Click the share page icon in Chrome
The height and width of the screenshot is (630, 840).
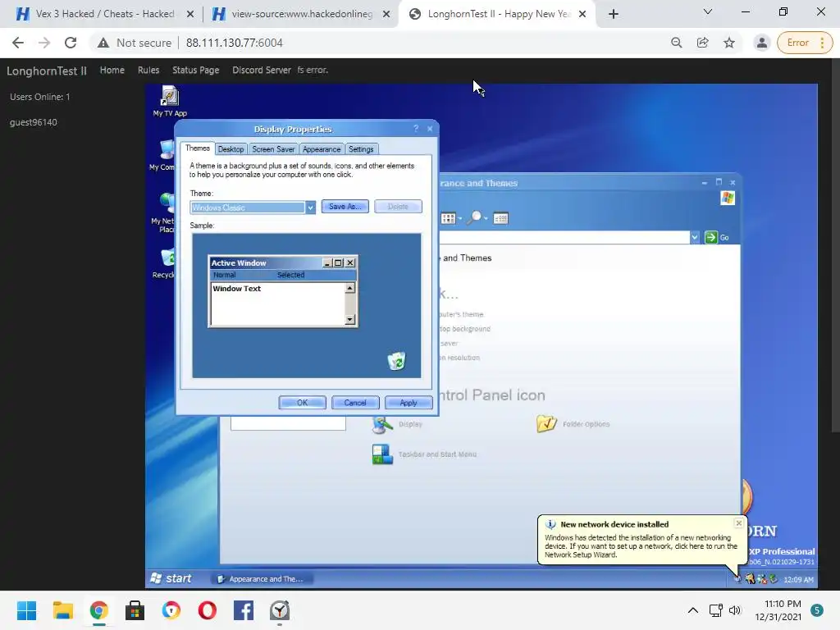click(x=702, y=43)
